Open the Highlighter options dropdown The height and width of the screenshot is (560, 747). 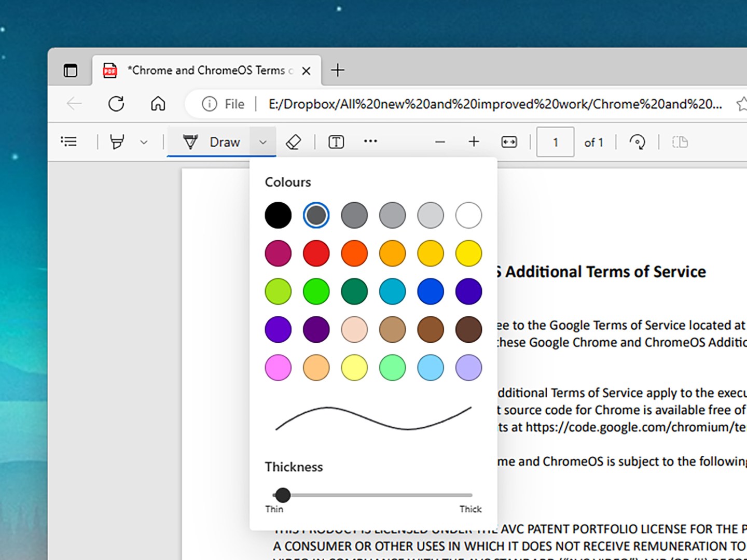tap(144, 142)
